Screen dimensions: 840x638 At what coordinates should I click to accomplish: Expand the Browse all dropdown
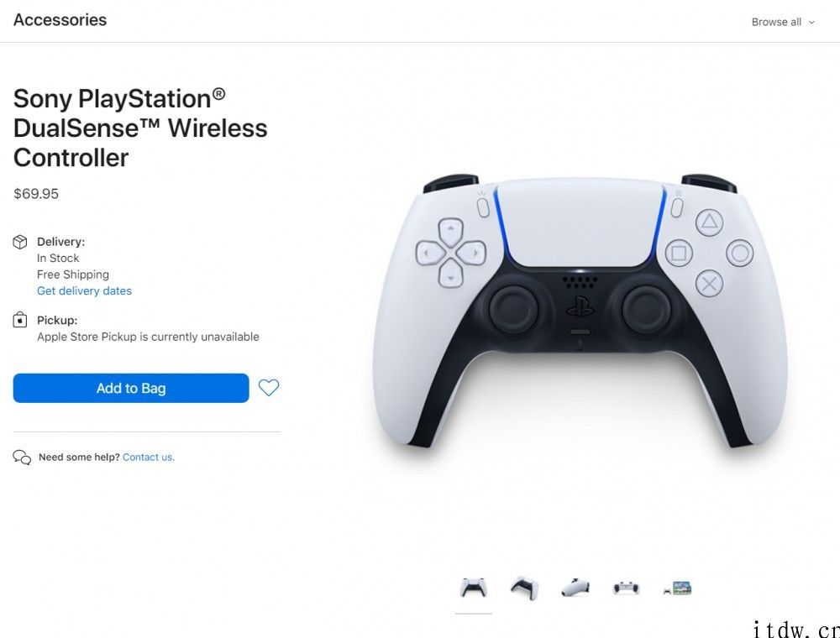pos(783,22)
